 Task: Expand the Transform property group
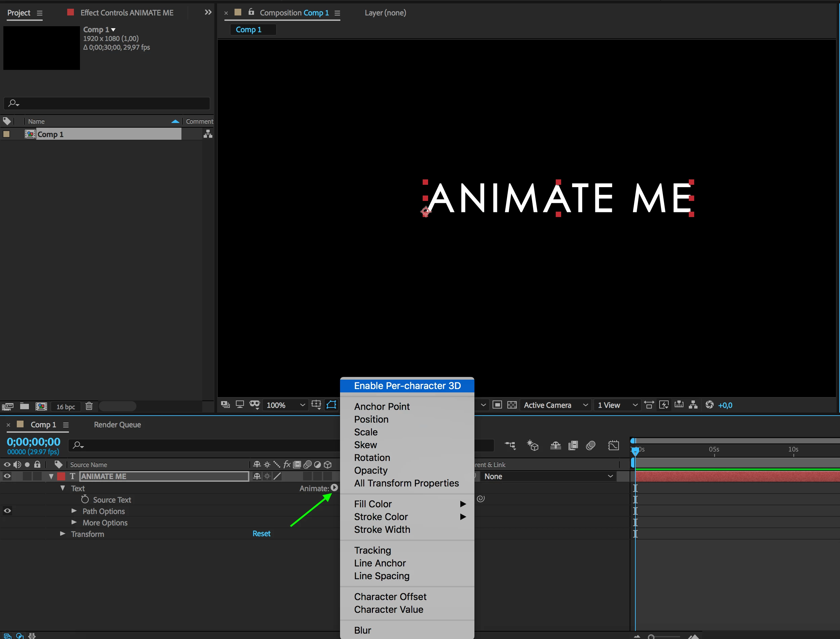click(62, 534)
